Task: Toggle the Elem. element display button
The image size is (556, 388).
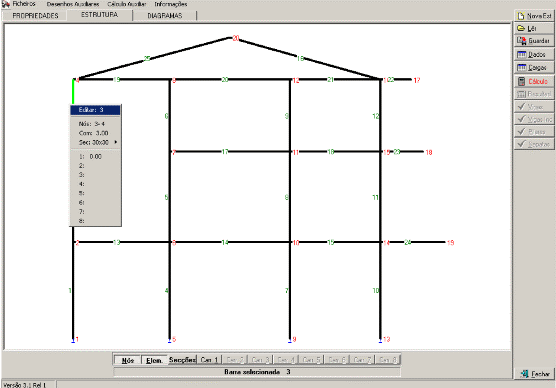Action: coord(154,360)
